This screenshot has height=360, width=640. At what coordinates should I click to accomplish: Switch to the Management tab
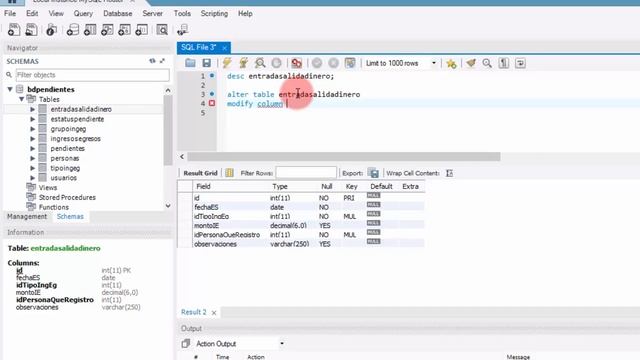(x=27, y=216)
